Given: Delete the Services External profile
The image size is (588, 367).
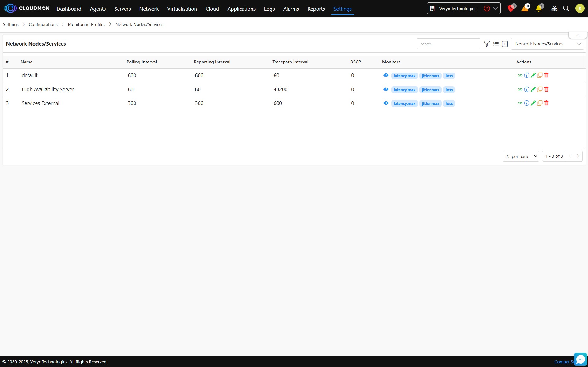Looking at the screenshot, I should (546, 103).
